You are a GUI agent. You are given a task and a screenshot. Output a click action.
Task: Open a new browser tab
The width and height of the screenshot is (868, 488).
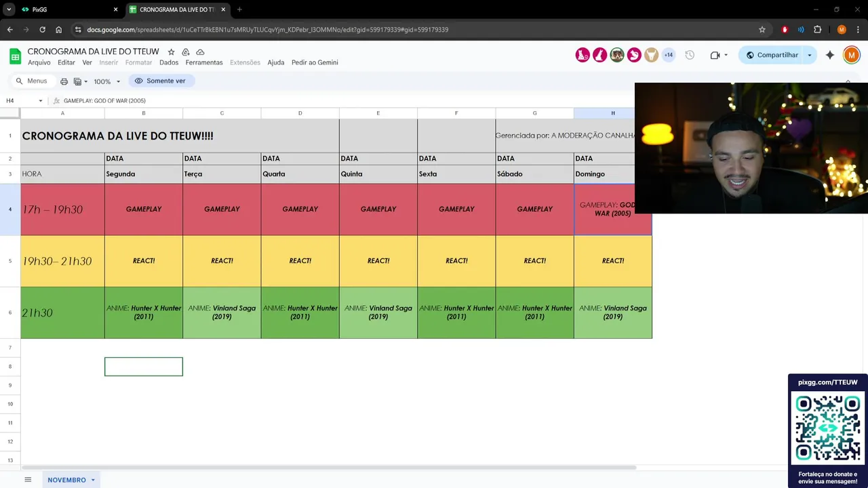pos(239,9)
